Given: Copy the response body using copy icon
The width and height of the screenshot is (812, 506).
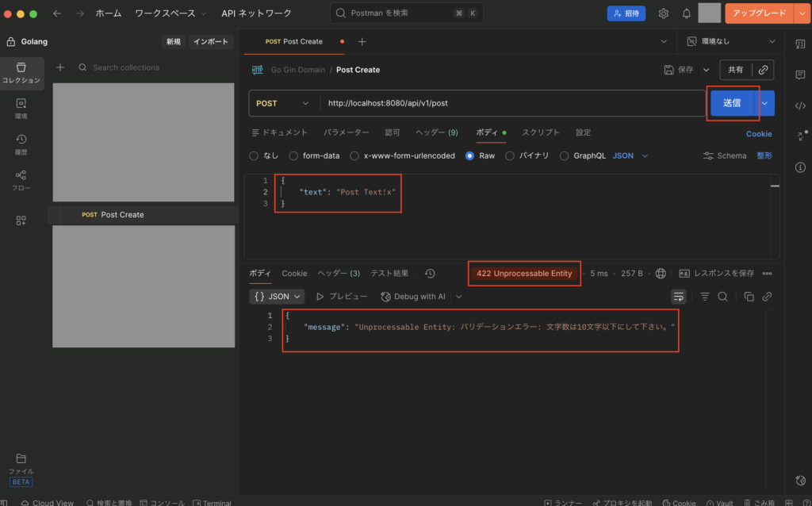Looking at the screenshot, I should 749,296.
